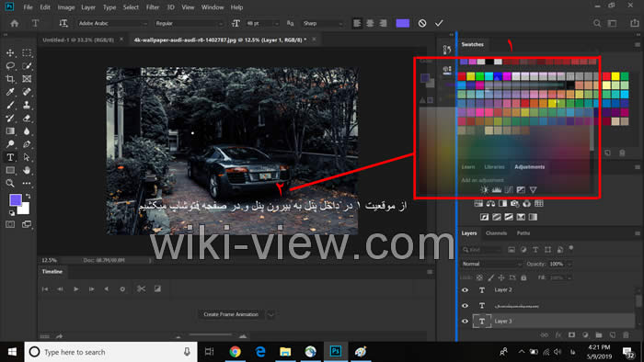Switch to the Paths tab
This screenshot has width=644, height=362.
(523, 233)
